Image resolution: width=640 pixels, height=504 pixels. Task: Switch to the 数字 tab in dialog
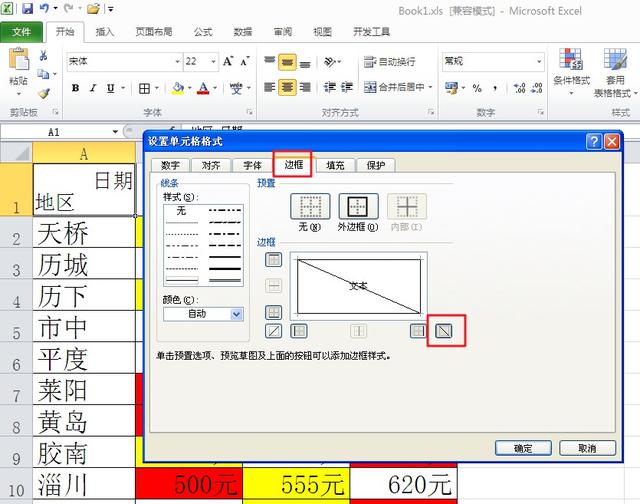(x=170, y=165)
